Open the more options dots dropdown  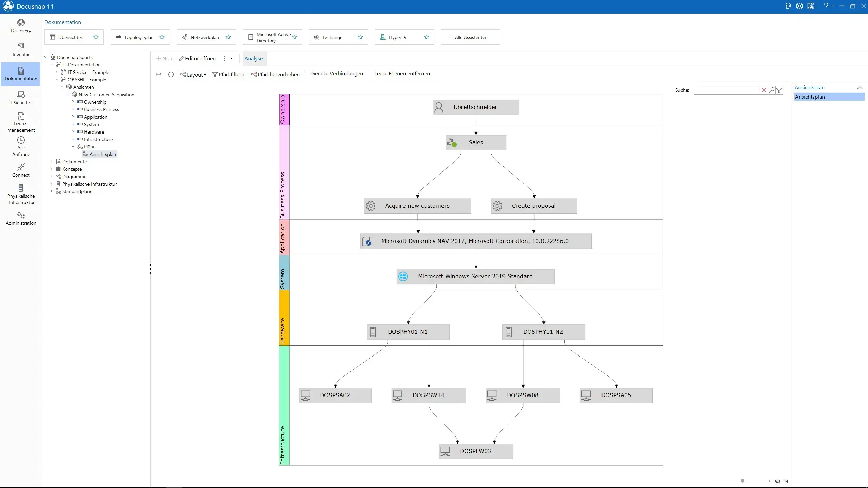pyautogui.click(x=228, y=58)
